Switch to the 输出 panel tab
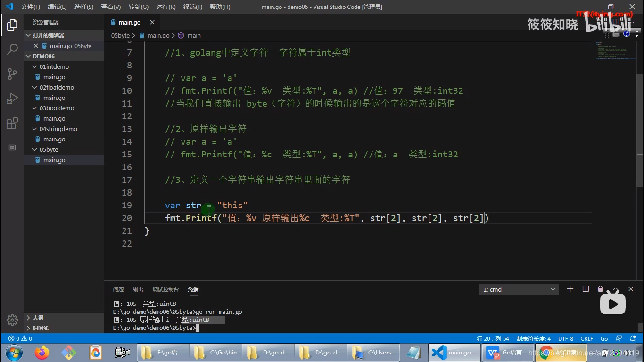This screenshot has height=362, width=644. (x=138, y=289)
